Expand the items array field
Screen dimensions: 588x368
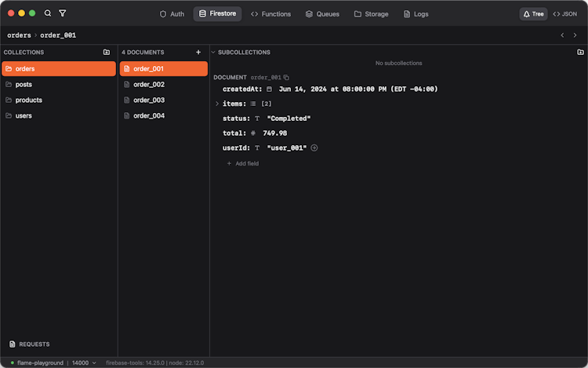click(217, 104)
